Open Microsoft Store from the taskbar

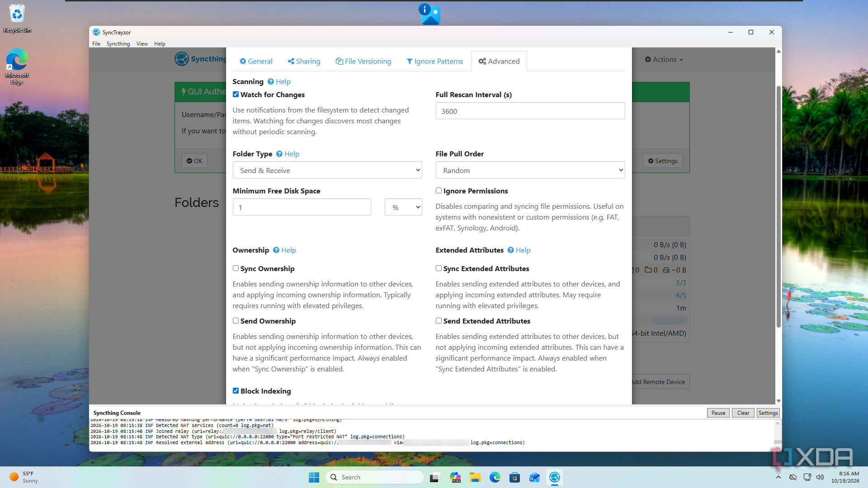coord(514,477)
